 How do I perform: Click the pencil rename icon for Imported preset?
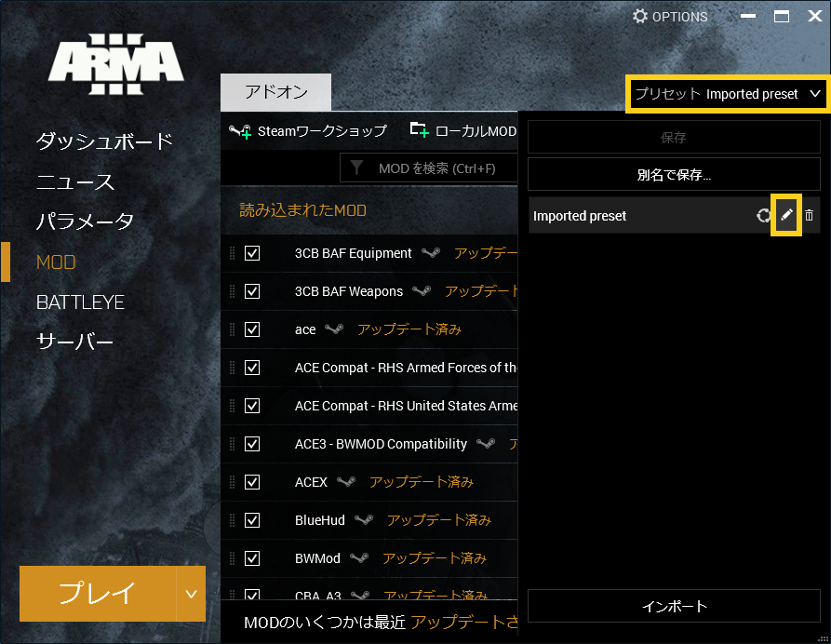tap(786, 215)
